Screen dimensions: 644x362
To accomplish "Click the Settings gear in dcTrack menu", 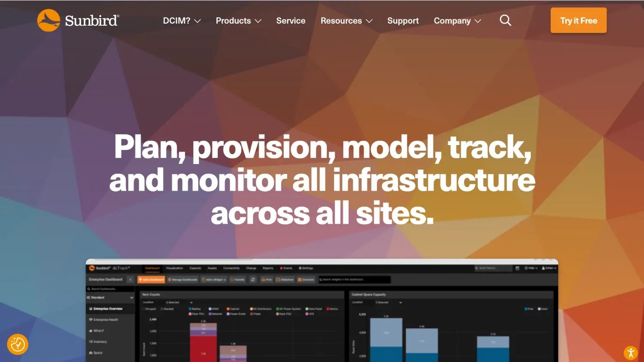I will pyautogui.click(x=300, y=268).
